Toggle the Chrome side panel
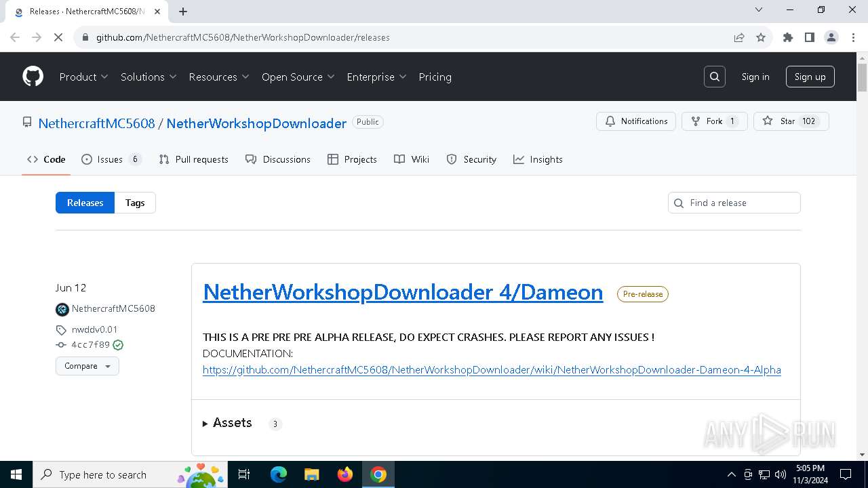This screenshot has height=488, width=868. (810, 37)
